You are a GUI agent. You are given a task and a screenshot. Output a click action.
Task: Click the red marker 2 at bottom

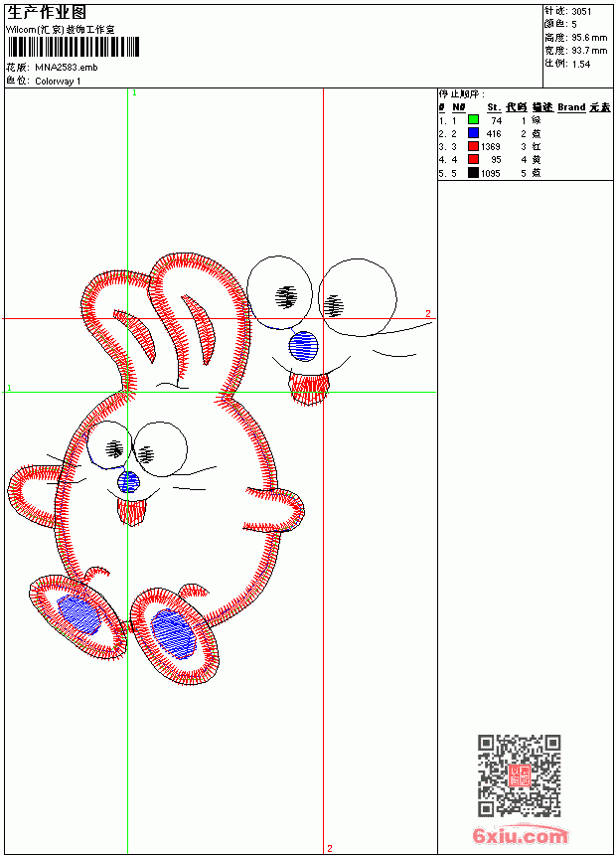tap(329, 848)
